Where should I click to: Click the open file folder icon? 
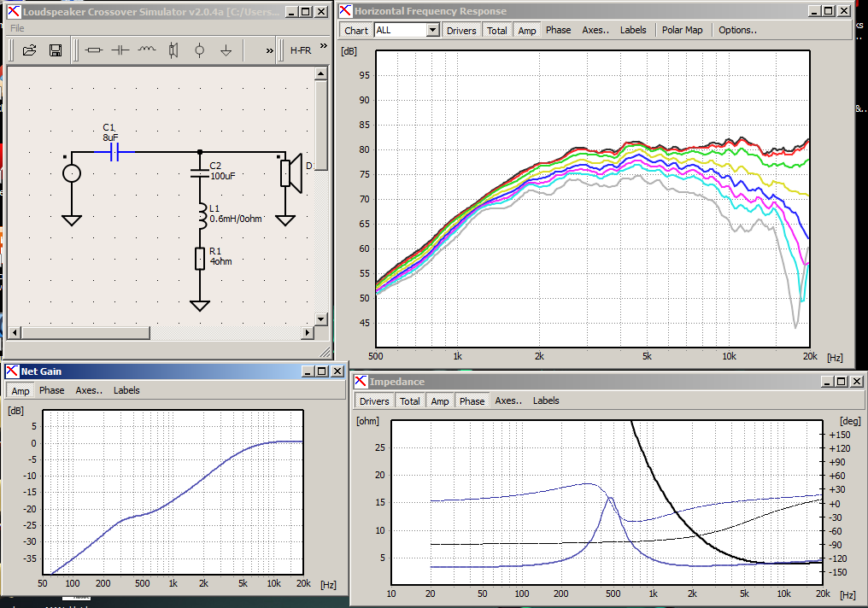29,50
